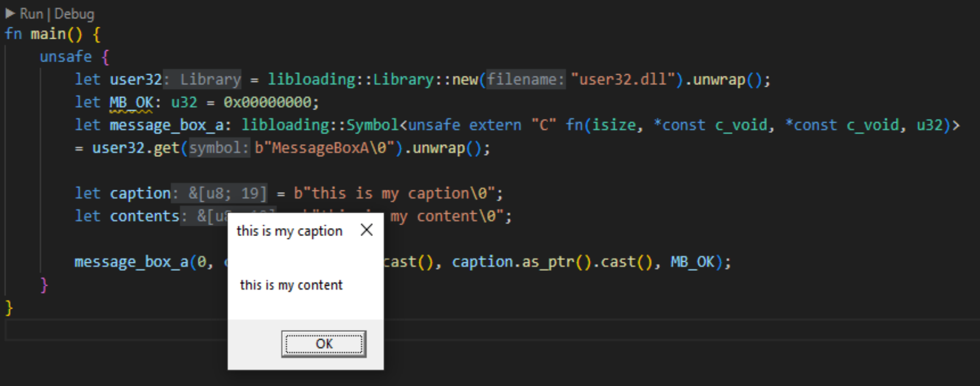
Task: Click the Run code lens link
Action: click(31, 14)
